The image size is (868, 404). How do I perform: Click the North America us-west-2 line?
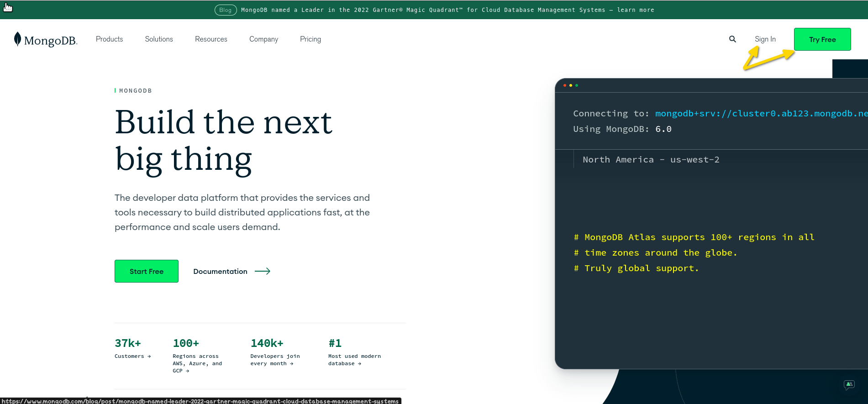(x=651, y=160)
